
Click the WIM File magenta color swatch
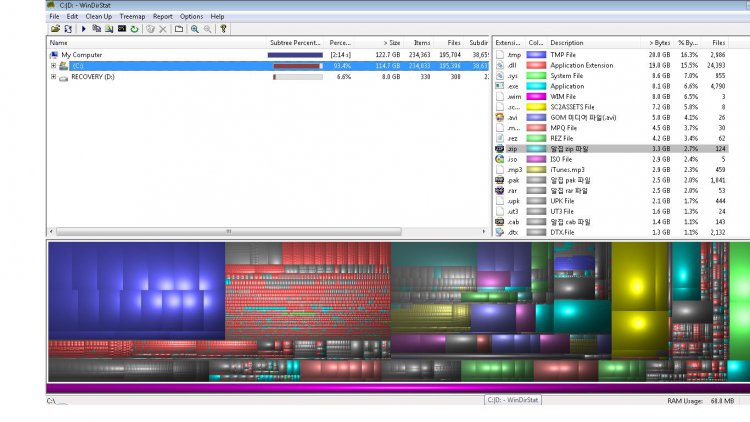[x=536, y=97]
